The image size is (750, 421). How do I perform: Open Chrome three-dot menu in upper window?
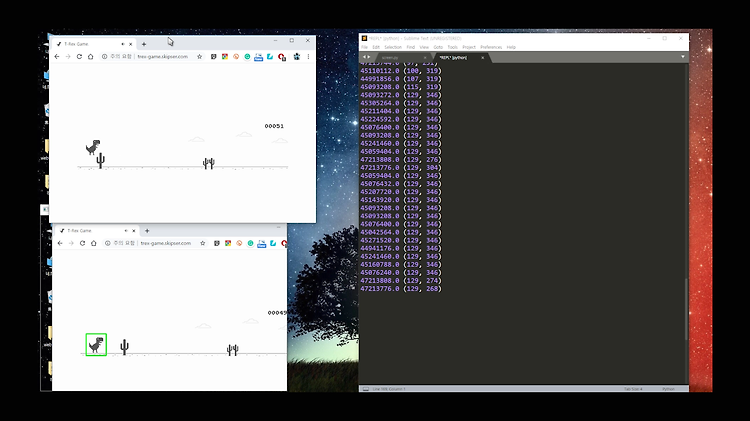point(309,56)
